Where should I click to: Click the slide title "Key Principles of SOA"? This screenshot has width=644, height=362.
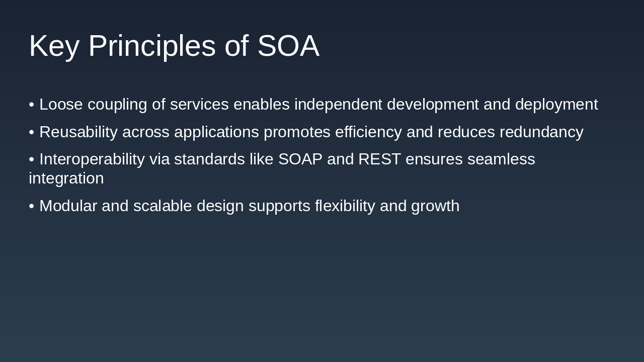[174, 46]
